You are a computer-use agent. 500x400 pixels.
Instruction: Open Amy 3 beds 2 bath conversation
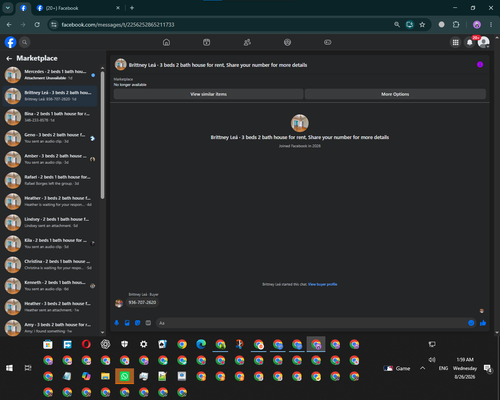tap(50, 328)
